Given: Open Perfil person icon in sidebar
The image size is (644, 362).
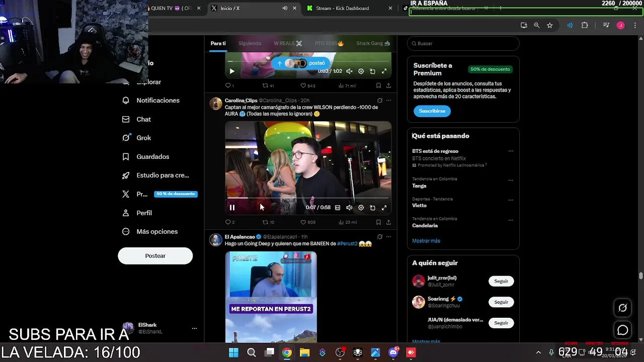Looking at the screenshot, I should 126,213.
